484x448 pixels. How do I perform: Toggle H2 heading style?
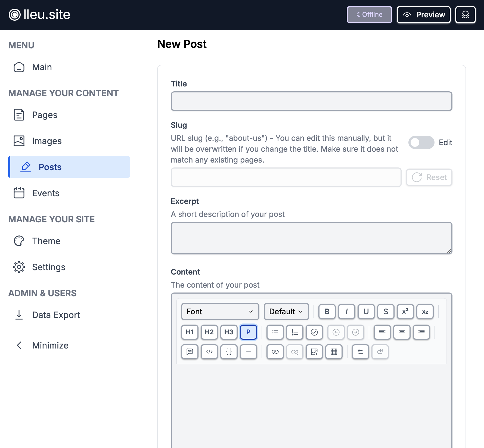pos(209,332)
